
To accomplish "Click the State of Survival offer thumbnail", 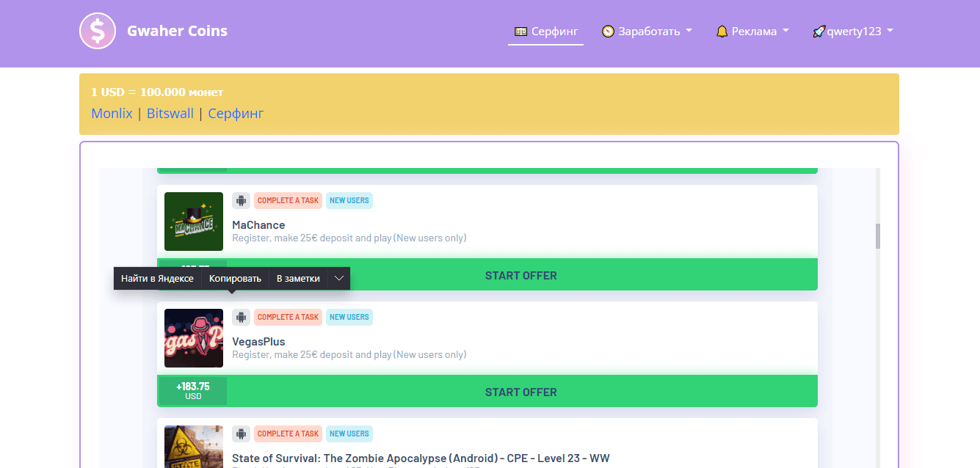I will point(194,447).
